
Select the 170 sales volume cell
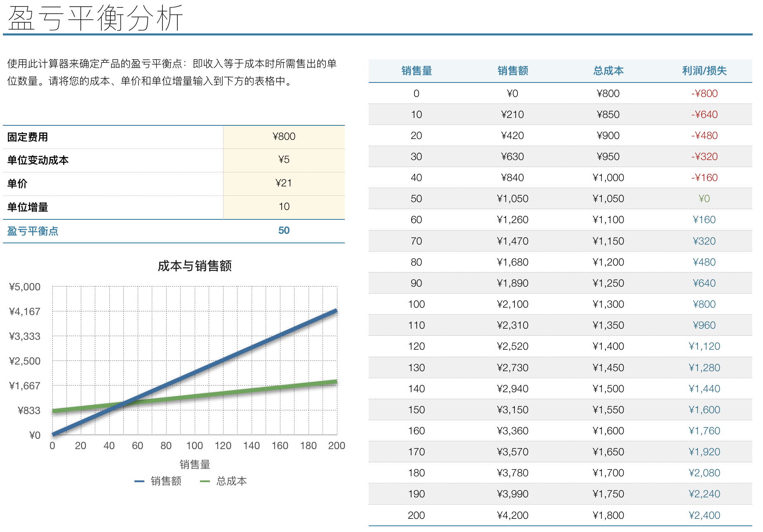point(417,452)
